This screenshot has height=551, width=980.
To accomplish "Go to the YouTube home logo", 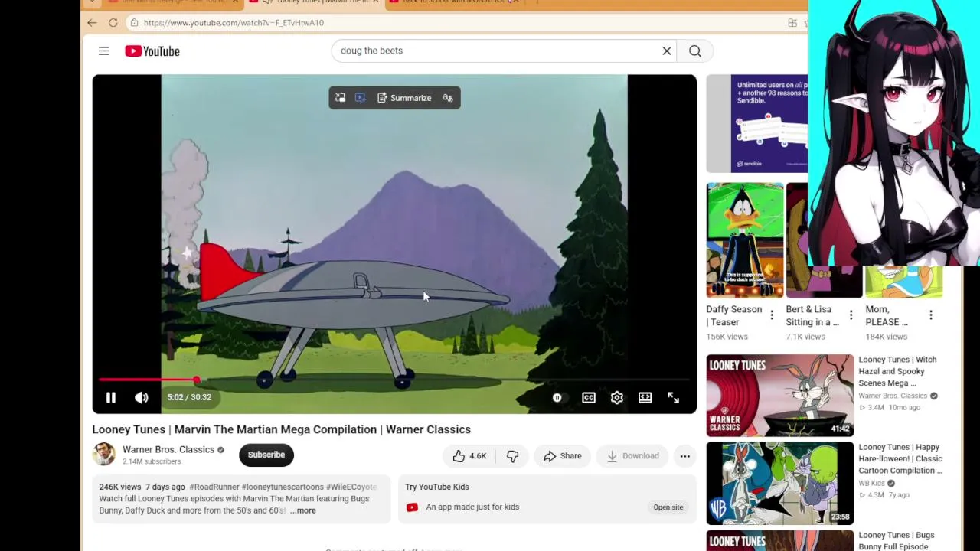I will 152,51.
